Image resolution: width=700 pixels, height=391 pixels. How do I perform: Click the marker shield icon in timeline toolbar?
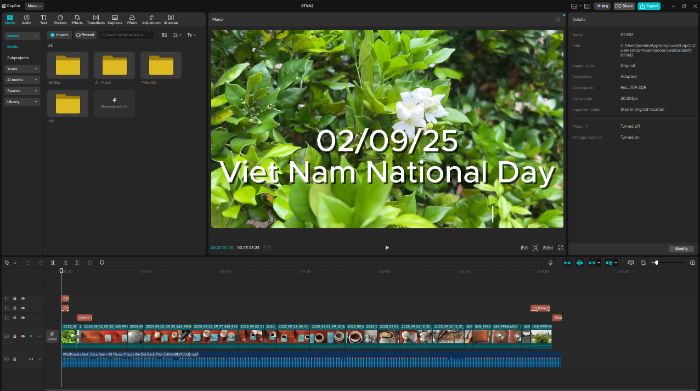(102, 263)
